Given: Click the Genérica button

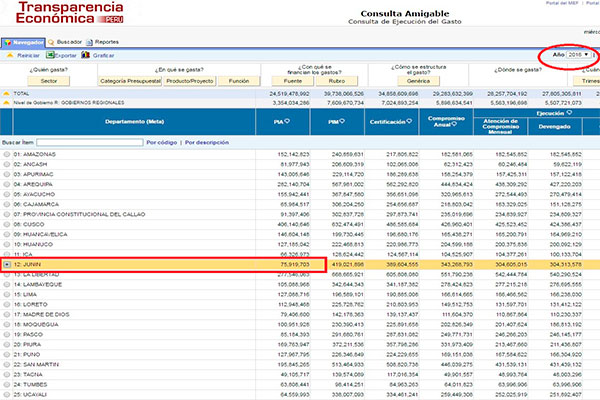Looking at the screenshot, I should pos(418,81).
